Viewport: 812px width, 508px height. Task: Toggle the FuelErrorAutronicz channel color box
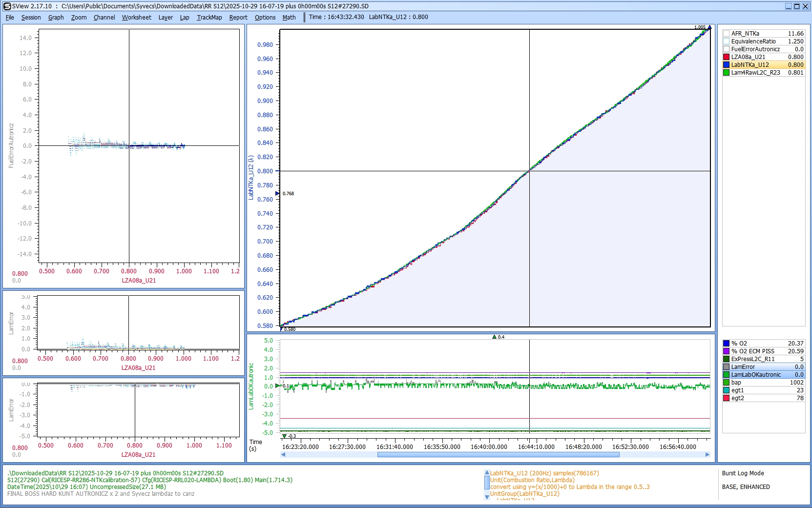(x=726, y=49)
